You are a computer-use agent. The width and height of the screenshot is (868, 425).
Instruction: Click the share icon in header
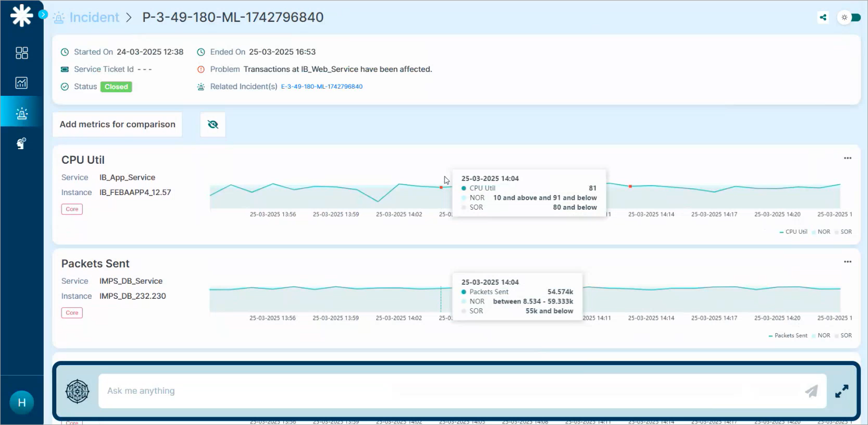[823, 17]
